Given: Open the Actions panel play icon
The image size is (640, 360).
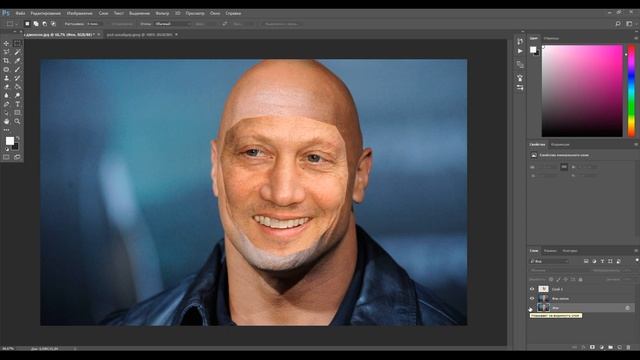Looking at the screenshot, I should click(x=520, y=51).
